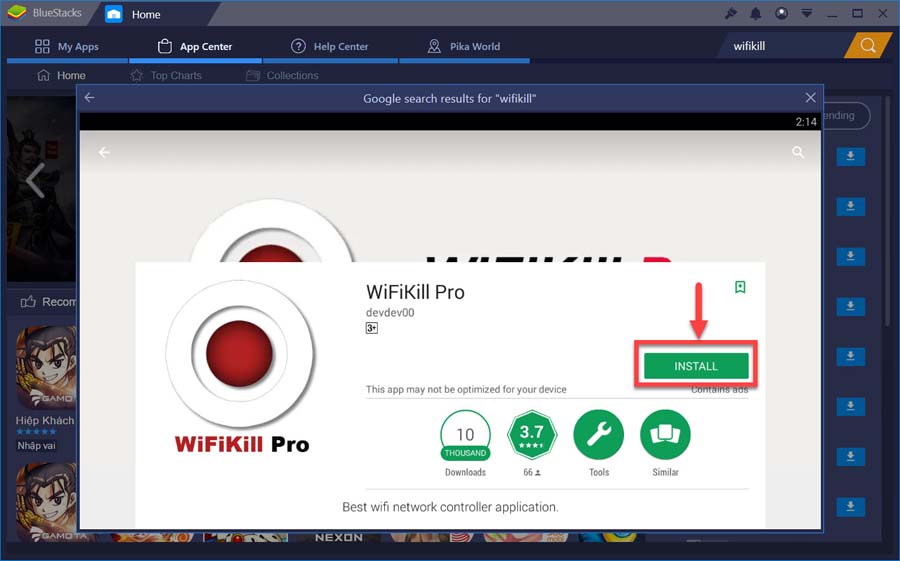Open the Help Center tab
900x561 pixels.
tap(329, 47)
